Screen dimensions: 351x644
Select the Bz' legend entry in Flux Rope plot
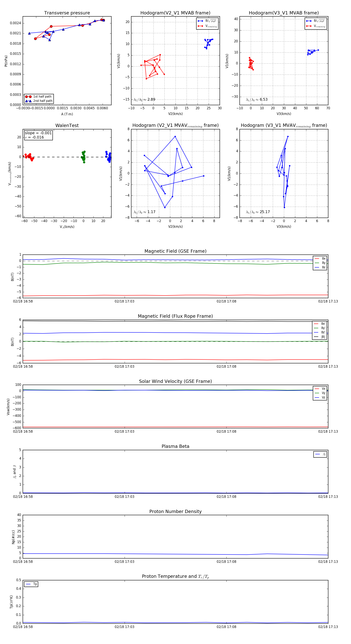click(x=320, y=332)
